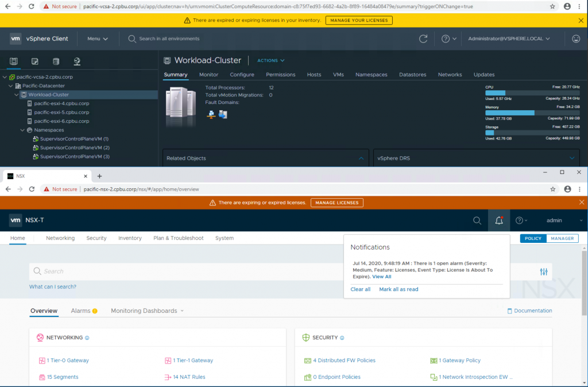This screenshot has width=588, height=387.
Task: Select the Policy mode toggle
Action: pos(533,238)
